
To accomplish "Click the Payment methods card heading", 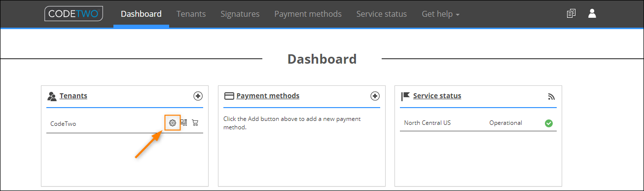I will [268, 96].
